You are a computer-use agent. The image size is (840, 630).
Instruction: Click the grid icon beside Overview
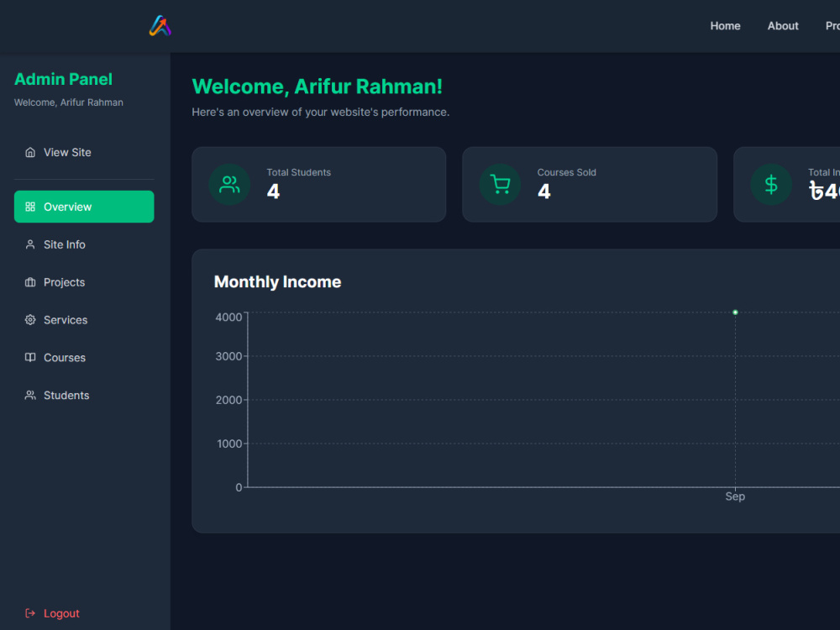[x=30, y=207]
